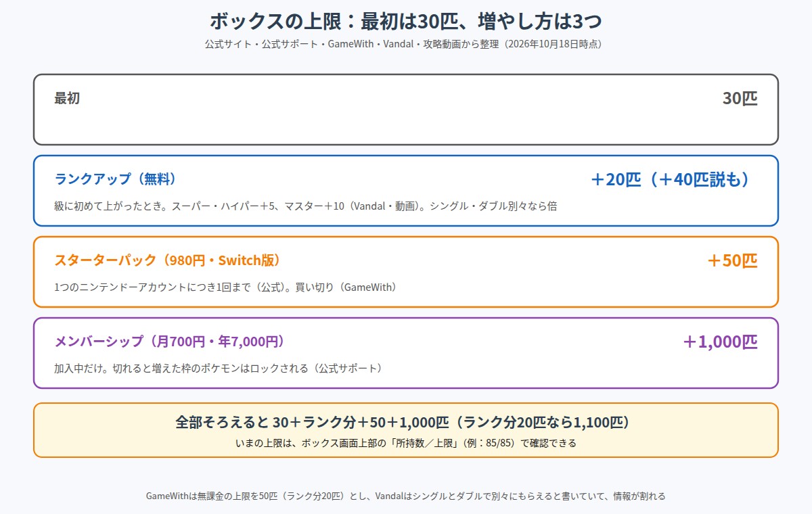
Task: Click the note 'いまの上限は、ボックス画面上部の…'
Action: click(406, 443)
